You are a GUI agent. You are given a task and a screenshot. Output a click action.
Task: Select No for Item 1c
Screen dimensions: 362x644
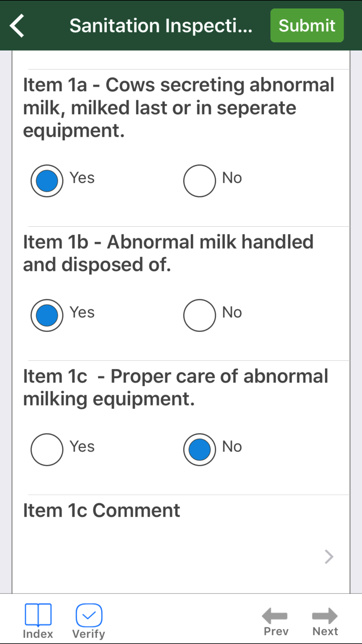tap(199, 449)
